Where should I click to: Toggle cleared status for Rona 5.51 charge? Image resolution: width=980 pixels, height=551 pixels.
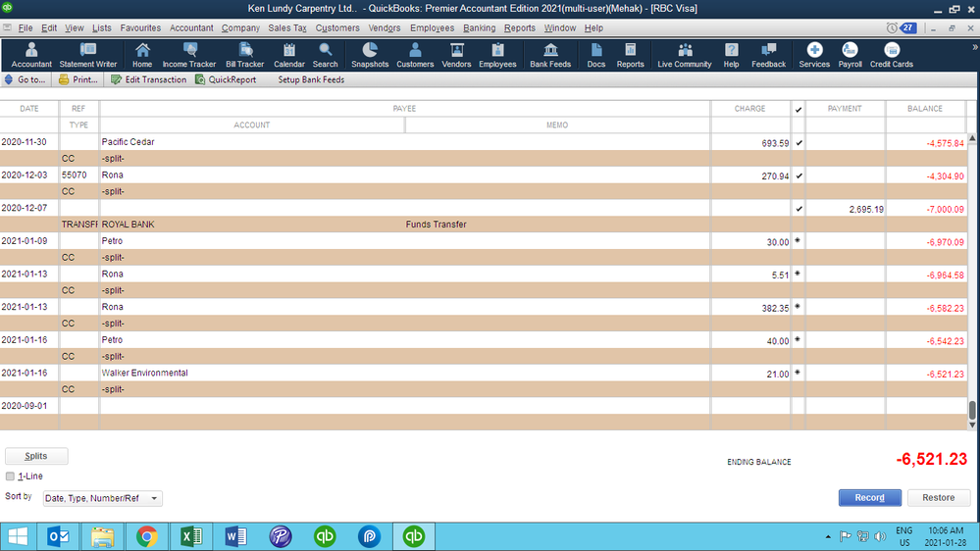[799, 275]
